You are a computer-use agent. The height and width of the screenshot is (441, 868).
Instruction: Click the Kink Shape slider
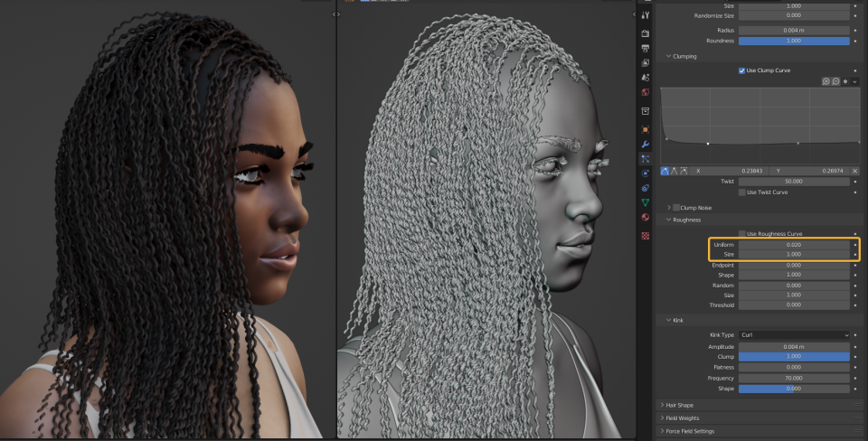click(x=794, y=389)
